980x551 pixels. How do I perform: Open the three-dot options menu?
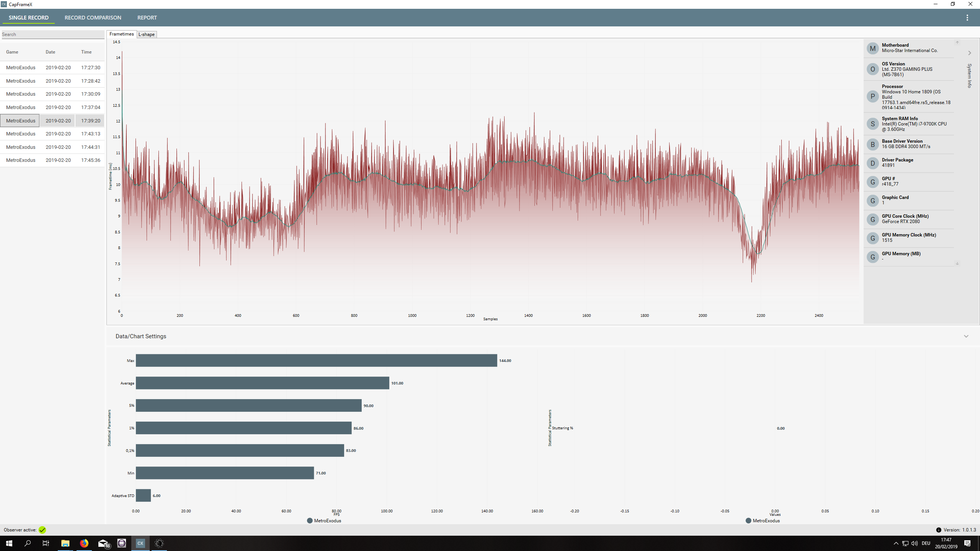[967, 18]
